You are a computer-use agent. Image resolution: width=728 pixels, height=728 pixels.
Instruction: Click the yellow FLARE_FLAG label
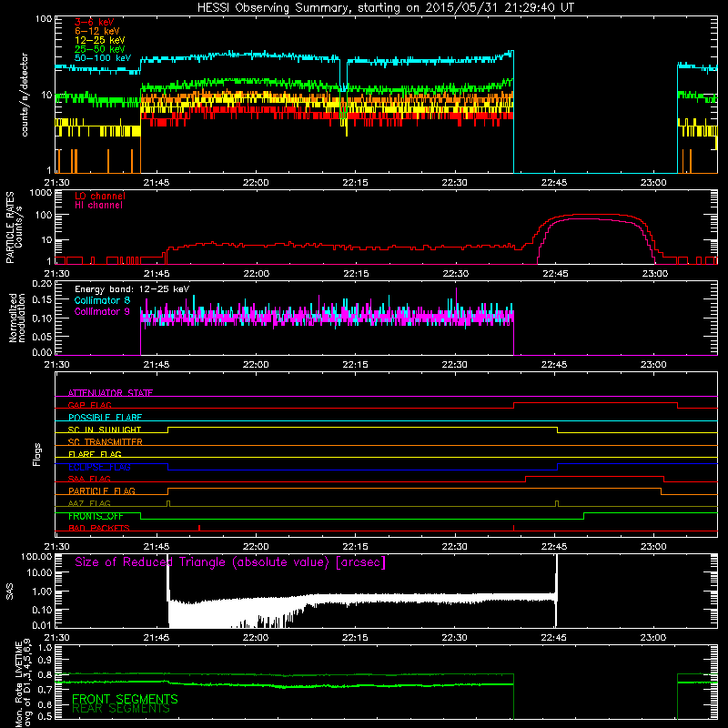(x=95, y=454)
